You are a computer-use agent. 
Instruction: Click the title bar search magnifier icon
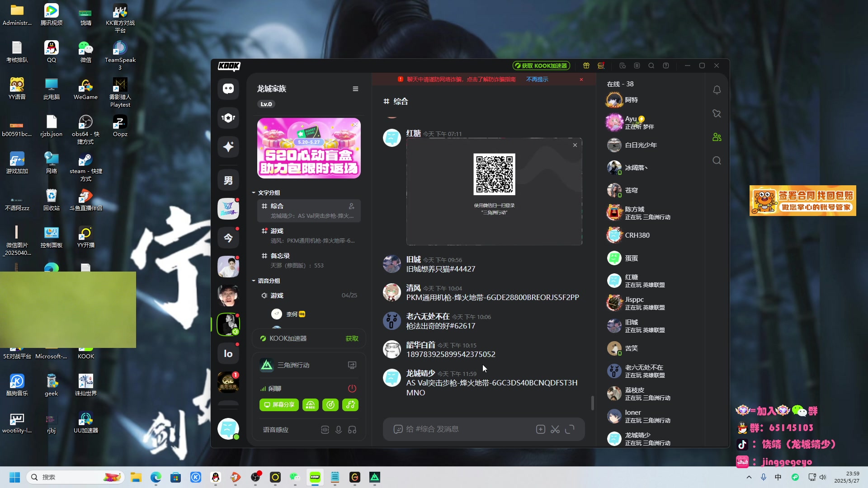coord(651,66)
